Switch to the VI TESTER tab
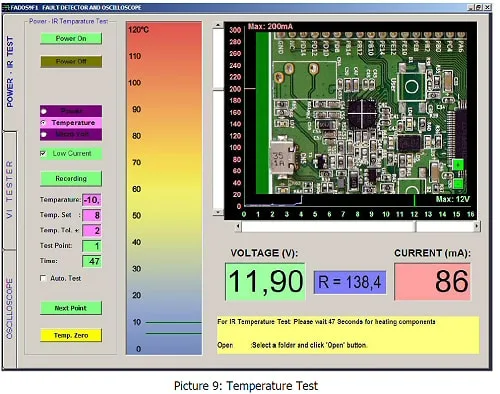 click(10, 190)
